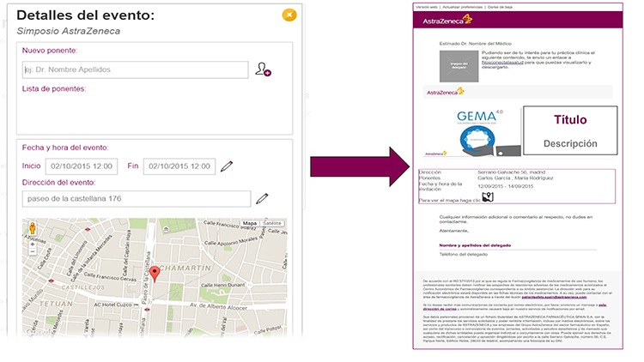Viewport: 644px width, 362px height.
Task: Click Nombre y apellidos del delegado text
Action: coord(475,245)
